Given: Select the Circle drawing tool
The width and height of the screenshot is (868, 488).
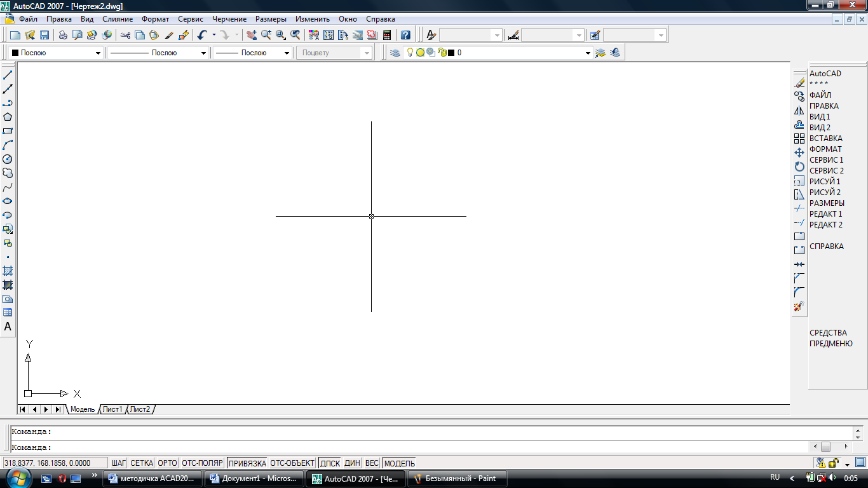Looking at the screenshot, I should [8, 159].
